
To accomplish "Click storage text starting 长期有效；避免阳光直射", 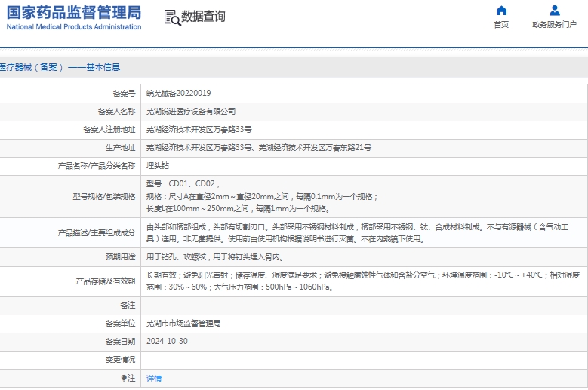I will (362, 281).
